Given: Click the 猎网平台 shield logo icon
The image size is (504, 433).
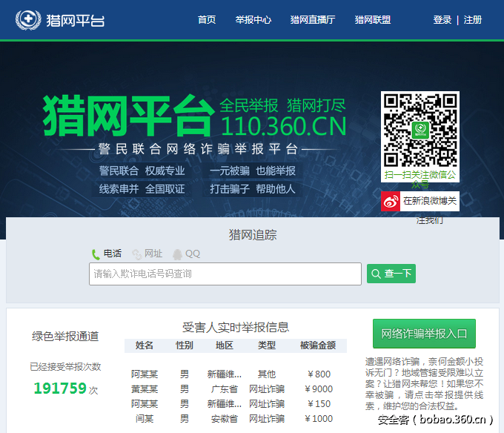Looking at the screenshot, I should coord(28,19).
